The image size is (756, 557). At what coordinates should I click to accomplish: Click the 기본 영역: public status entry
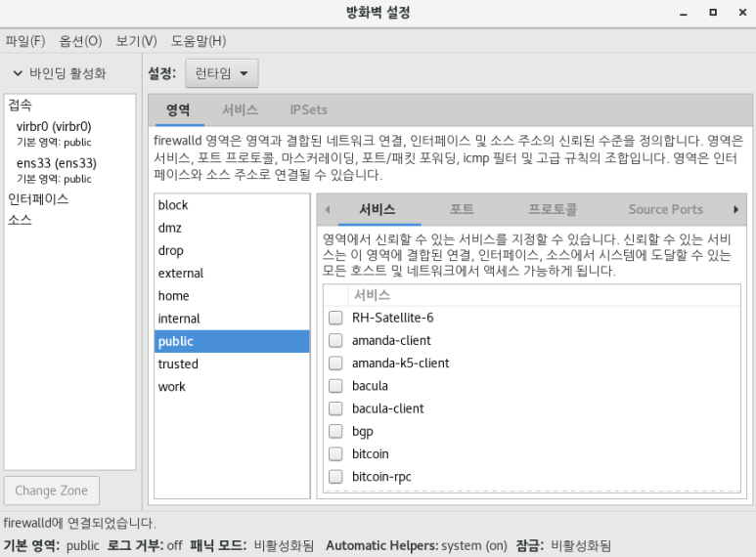pos(51,545)
